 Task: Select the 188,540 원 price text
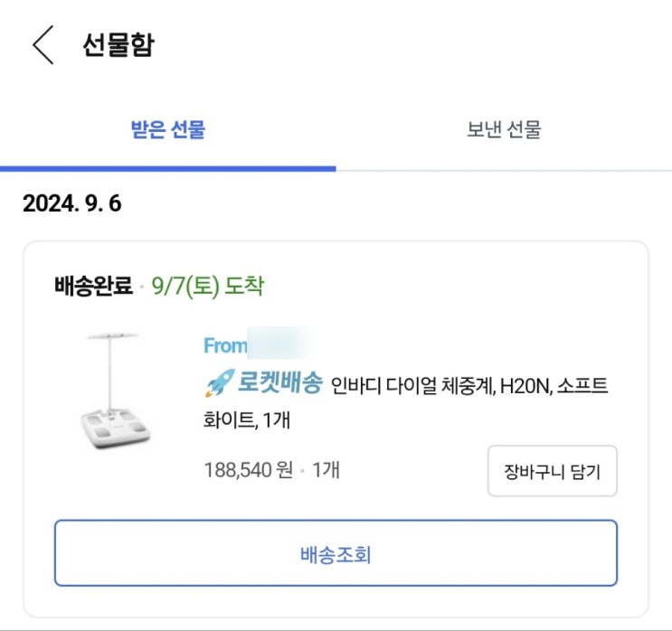coord(249,470)
